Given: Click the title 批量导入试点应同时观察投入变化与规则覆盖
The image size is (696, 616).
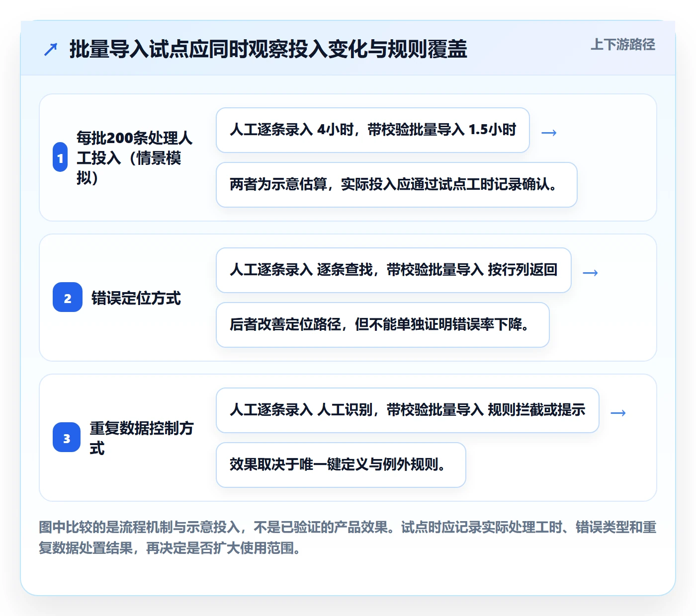Looking at the screenshot, I should pos(268,49).
